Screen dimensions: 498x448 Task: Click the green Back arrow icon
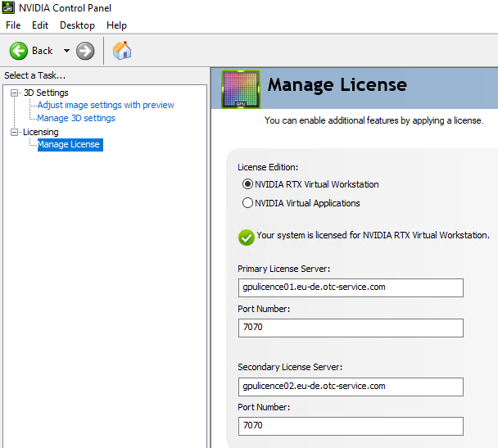coord(19,51)
